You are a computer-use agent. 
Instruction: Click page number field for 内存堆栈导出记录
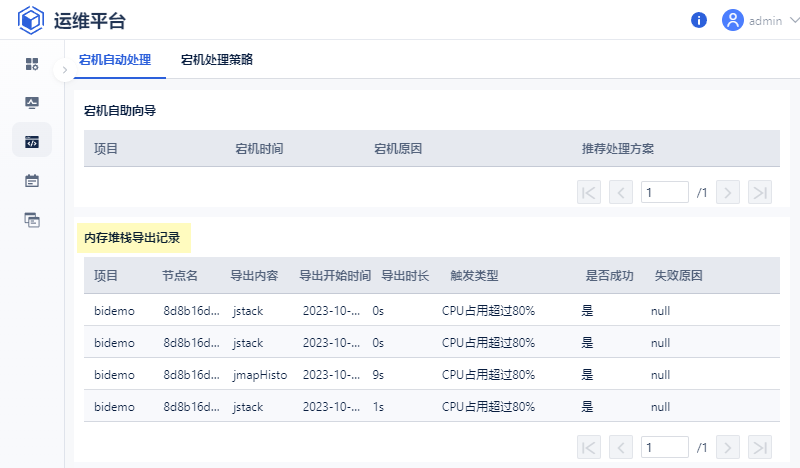click(664, 447)
